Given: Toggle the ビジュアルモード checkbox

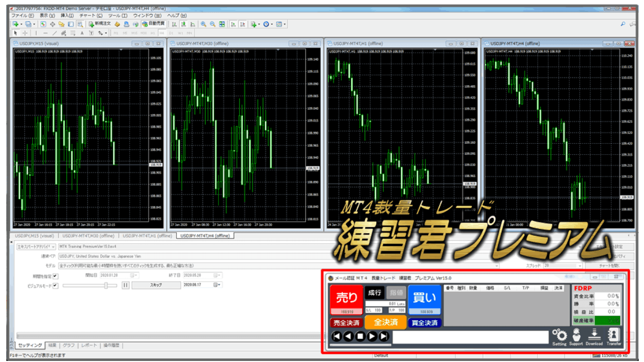Looking at the screenshot, I should 55,285.
